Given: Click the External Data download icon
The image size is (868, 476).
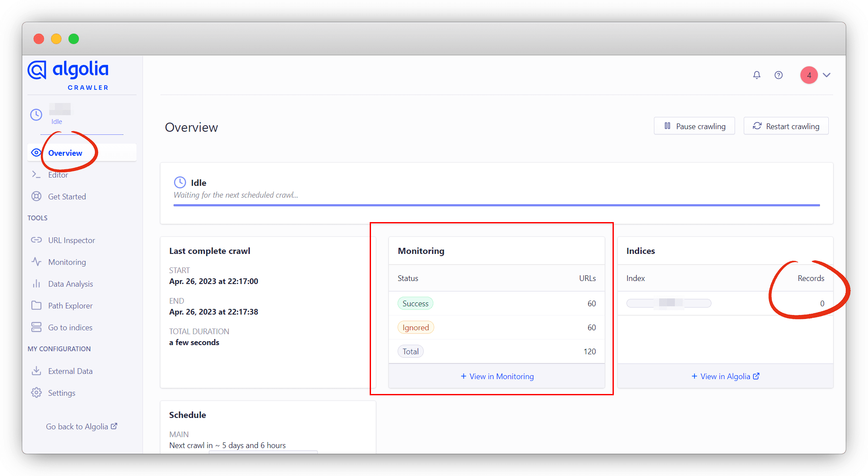Looking at the screenshot, I should click(36, 371).
